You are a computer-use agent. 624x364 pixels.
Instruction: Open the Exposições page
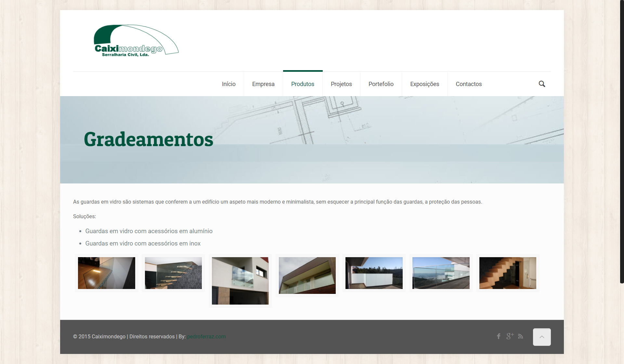point(424,84)
